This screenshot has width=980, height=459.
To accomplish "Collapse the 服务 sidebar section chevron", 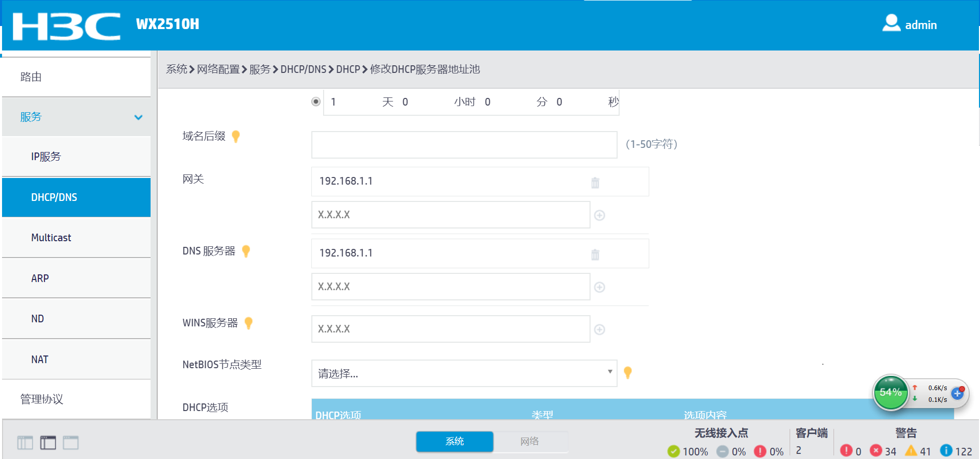I will coord(138,117).
